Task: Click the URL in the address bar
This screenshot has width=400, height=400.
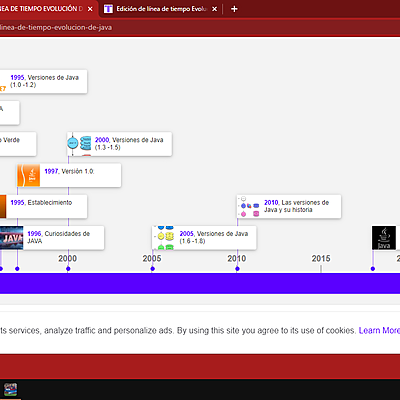Action: (56, 27)
